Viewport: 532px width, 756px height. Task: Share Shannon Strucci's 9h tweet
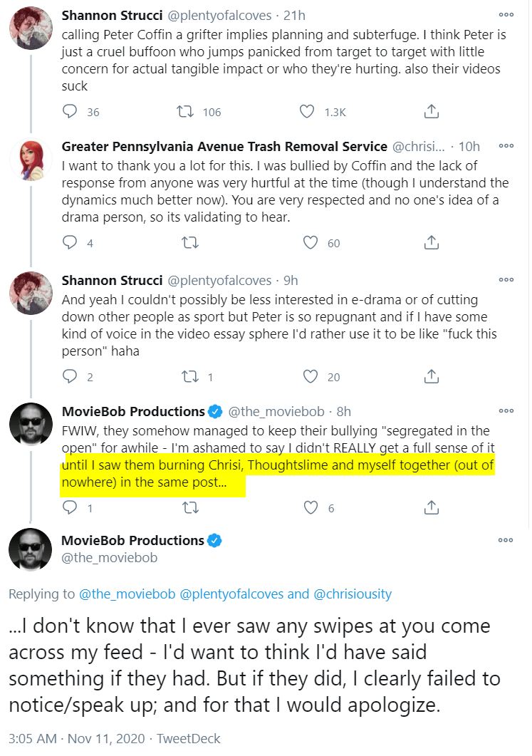click(431, 376)
